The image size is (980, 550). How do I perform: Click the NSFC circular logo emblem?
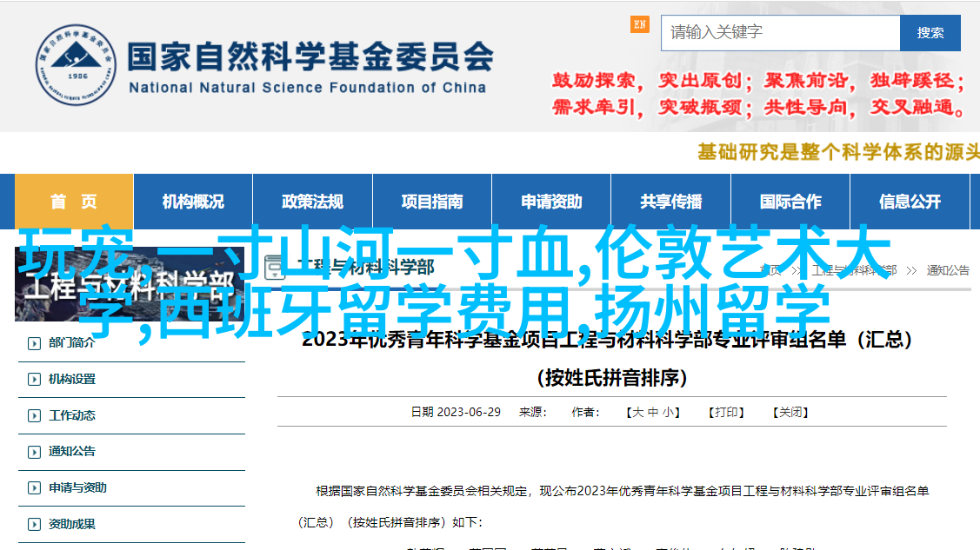point(76,65)
